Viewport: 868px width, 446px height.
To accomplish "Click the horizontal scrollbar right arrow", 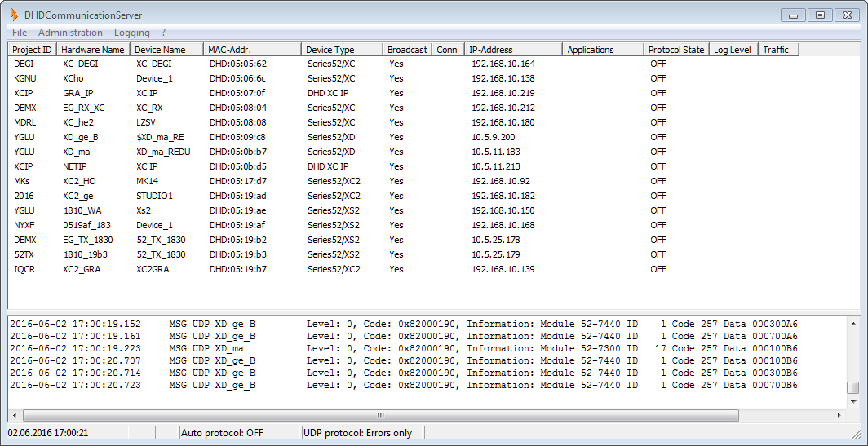I will (839, 415).
